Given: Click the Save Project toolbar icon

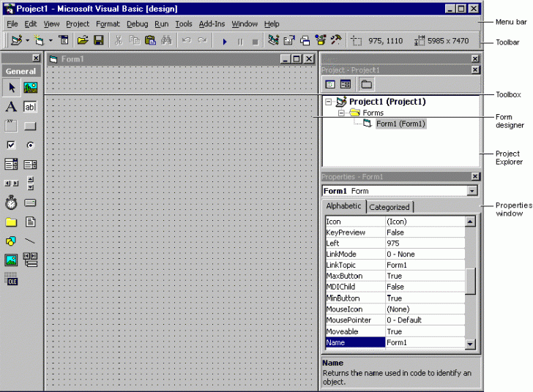Looking at the screenshot, I should point(98,41).
